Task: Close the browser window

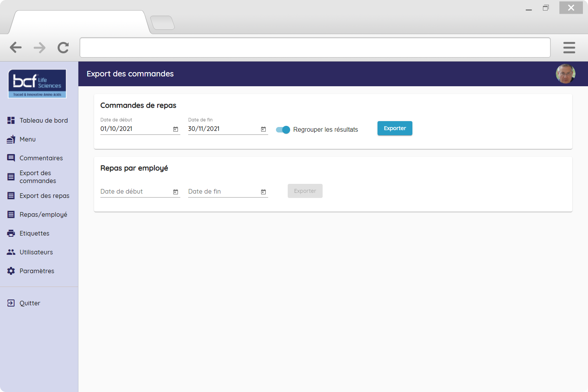Action: [x=571, y=7]
